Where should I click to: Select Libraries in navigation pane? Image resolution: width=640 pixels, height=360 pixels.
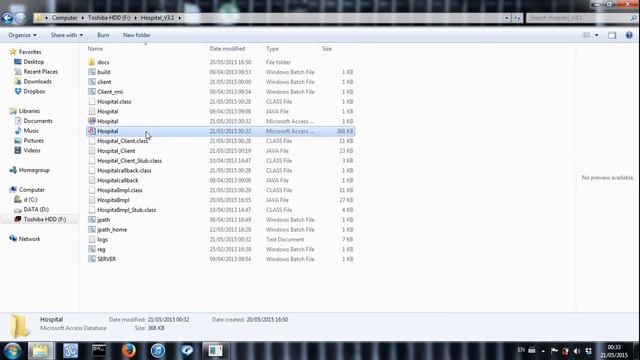tap(29, 111)
